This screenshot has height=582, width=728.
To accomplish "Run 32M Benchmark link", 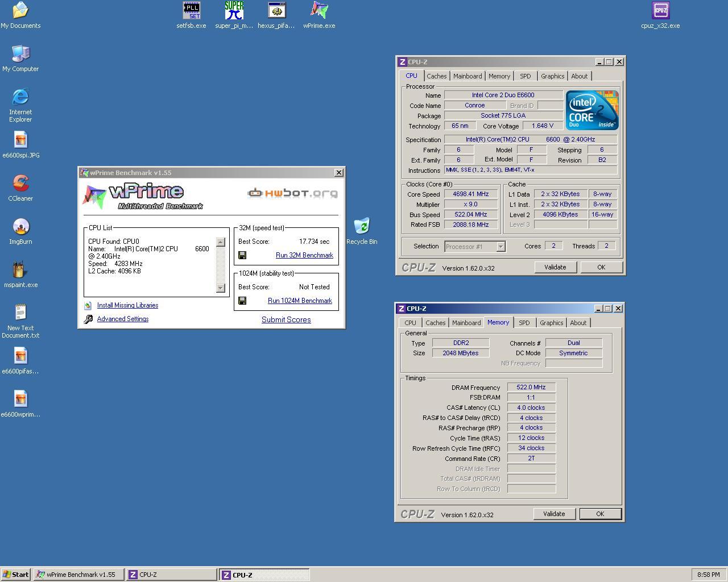I will (304, 255).
